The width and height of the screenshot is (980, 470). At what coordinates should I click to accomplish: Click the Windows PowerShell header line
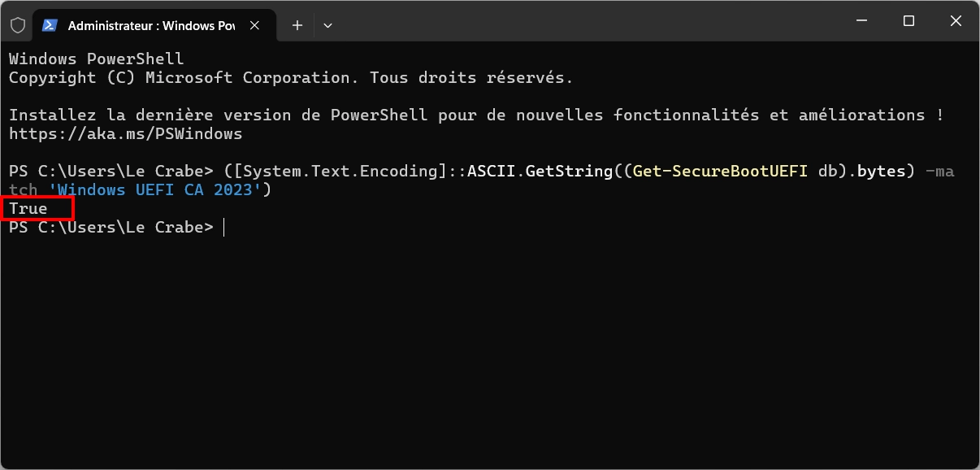point(96,59)
